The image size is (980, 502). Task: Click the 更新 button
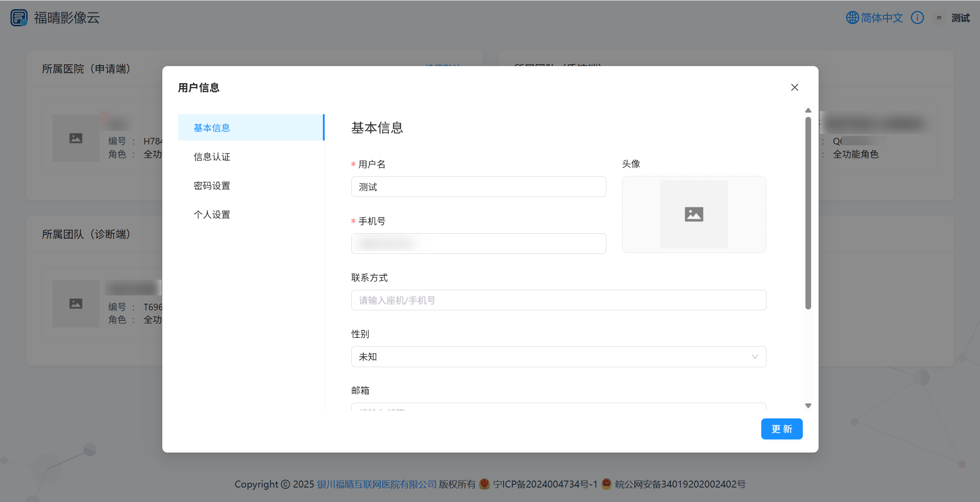pyautogui.click(x=781, y=429)
